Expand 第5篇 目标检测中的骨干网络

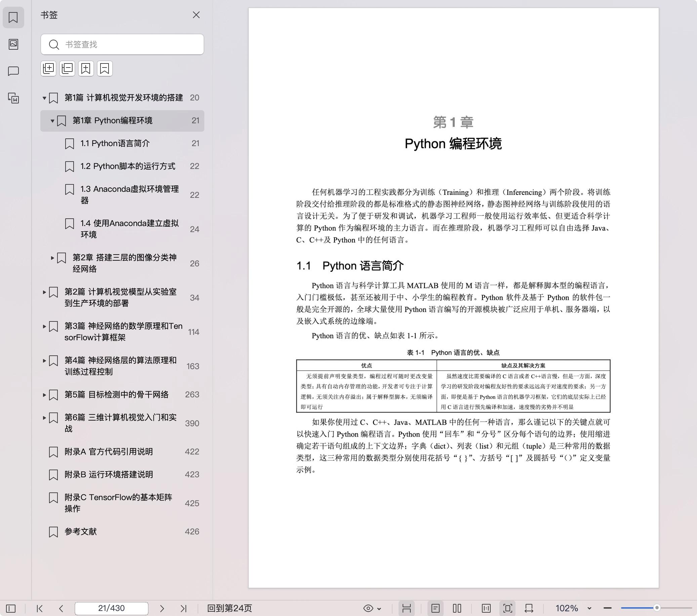click(44, 395)
